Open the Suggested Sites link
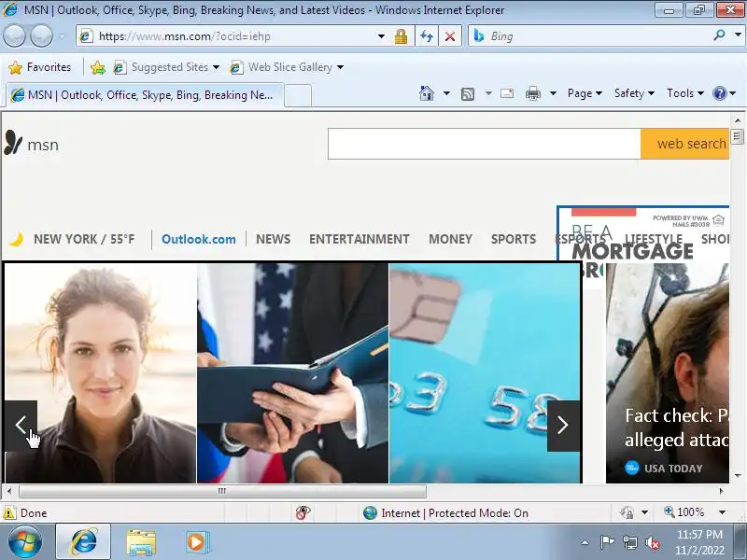The image size is (747, 560). (167, 67)
